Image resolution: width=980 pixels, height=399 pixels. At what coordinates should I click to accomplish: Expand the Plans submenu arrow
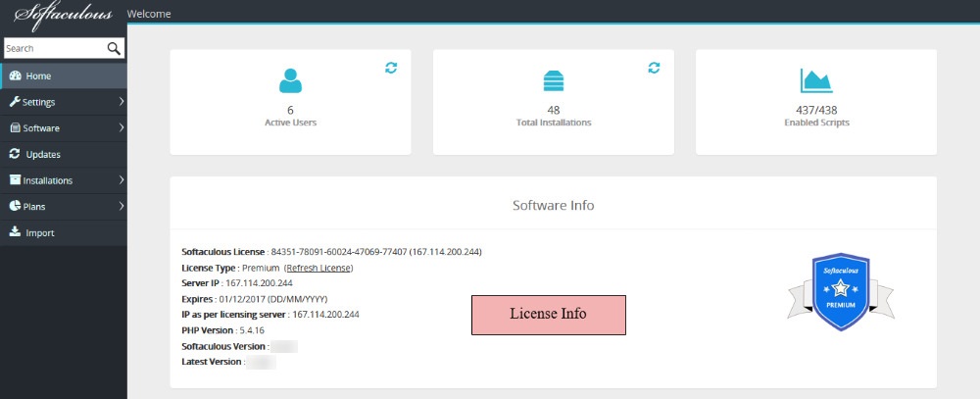tap(121, 207)
